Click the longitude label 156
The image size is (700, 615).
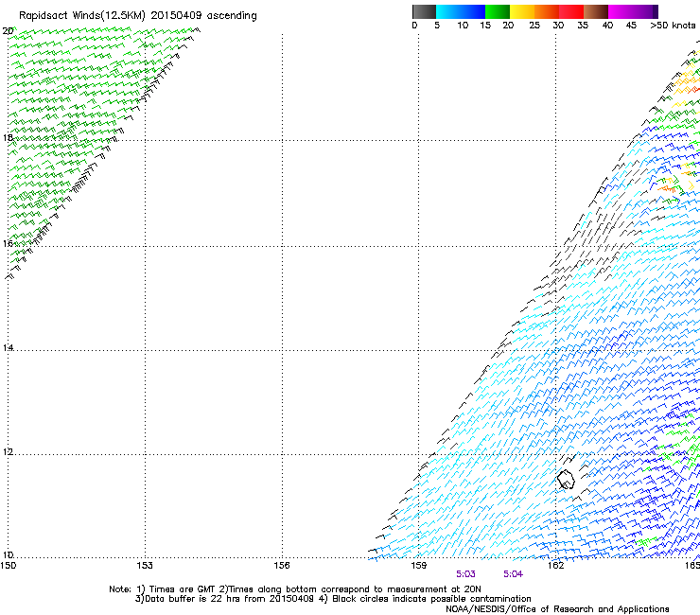282,566
